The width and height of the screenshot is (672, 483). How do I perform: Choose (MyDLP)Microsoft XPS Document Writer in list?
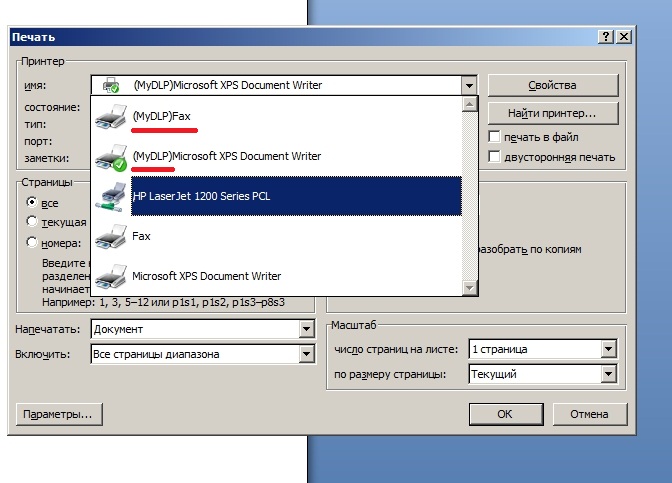pyautogui.click(x=277, y=156)
